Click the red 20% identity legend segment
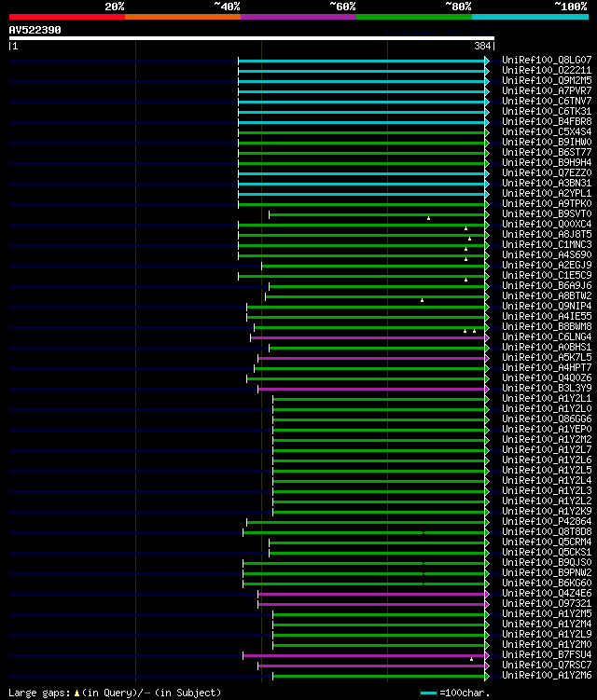The width and height of the screenshot is (597, 700). pyautogui.click(x=67, y=17)
